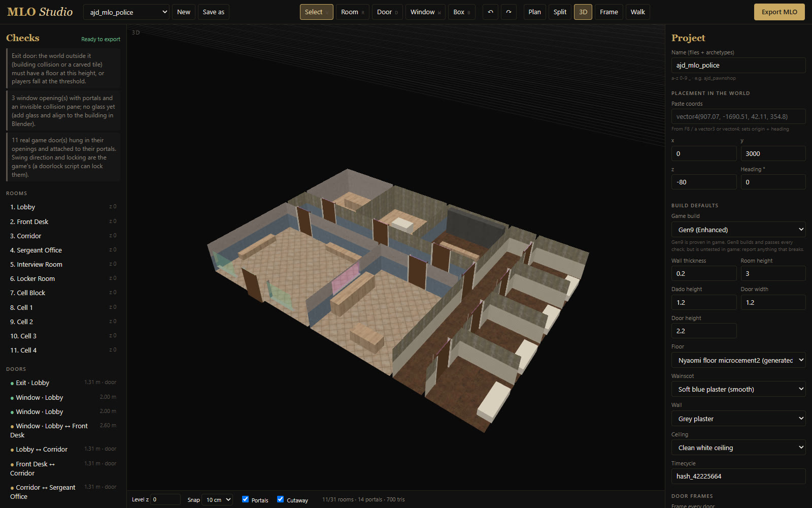Image resolution: width=812 pixels, height=508 pixels.
Task: Select the Corridor ↔ Sergeant Office door
Action: click(x=63, y=492)
